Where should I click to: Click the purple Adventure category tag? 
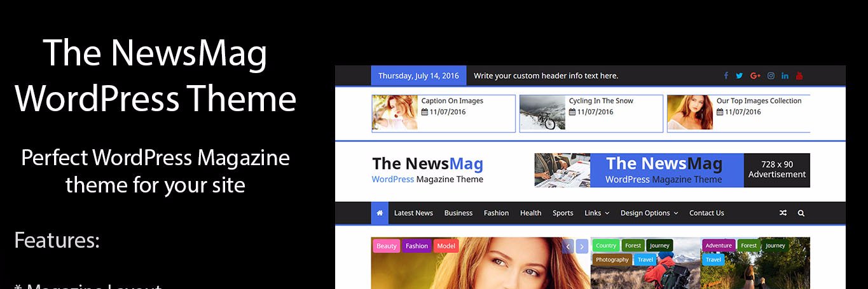(719, 245)
